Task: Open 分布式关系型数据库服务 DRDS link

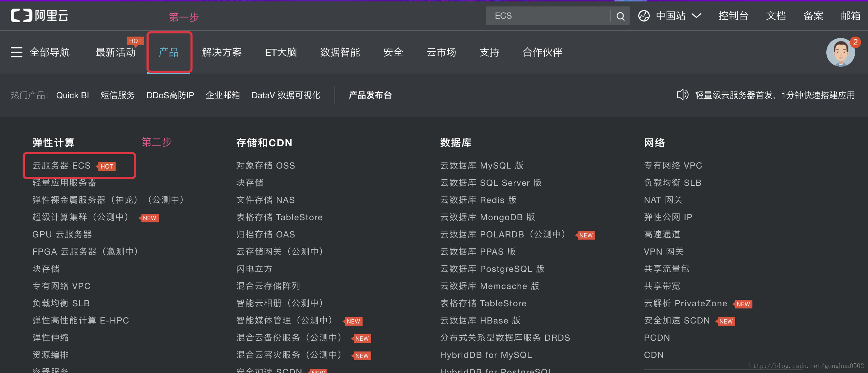Action: point(505,337)
